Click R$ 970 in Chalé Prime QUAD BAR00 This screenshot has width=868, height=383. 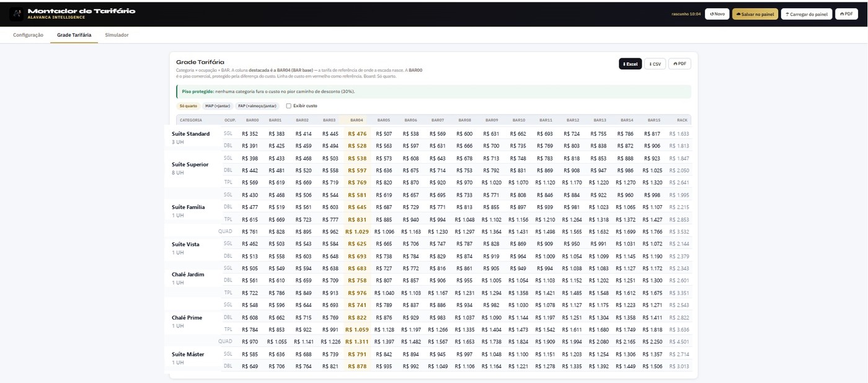(250, 341)
